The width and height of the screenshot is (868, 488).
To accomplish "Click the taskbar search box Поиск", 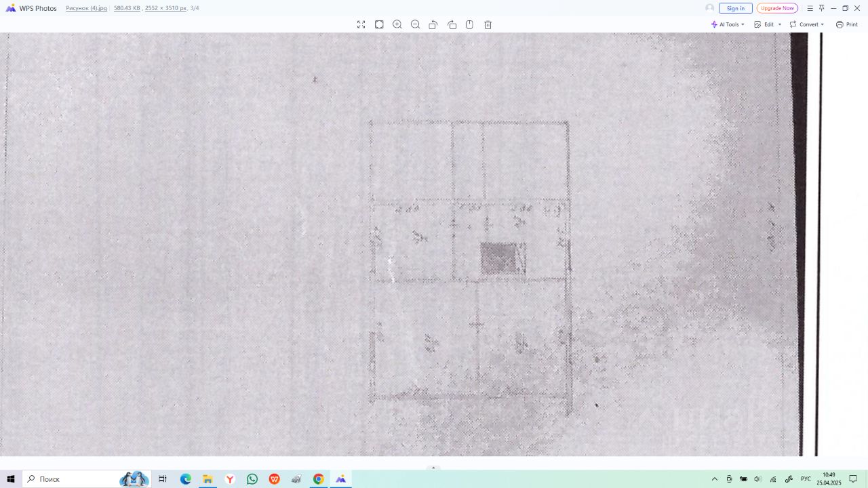I will (x=87, y=479).
